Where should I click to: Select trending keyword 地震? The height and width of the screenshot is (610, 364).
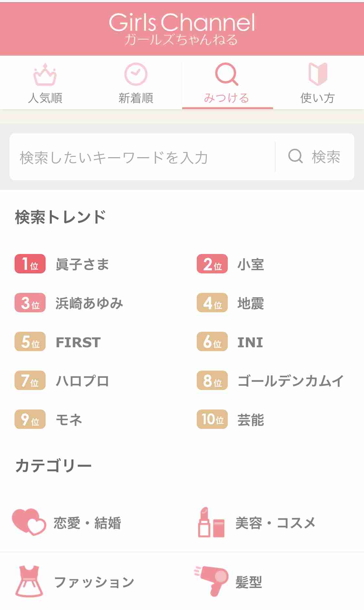(x=250, y=303)
